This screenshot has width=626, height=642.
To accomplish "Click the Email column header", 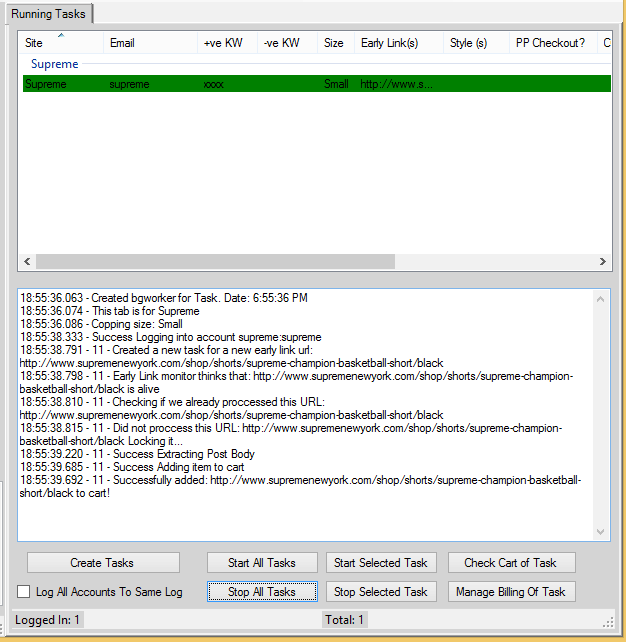I will [x=150, y=43].
